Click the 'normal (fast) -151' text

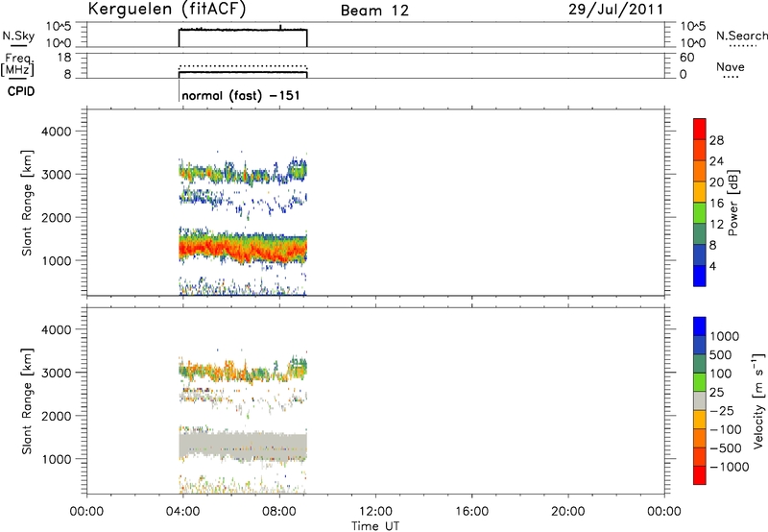pos(241,95)
